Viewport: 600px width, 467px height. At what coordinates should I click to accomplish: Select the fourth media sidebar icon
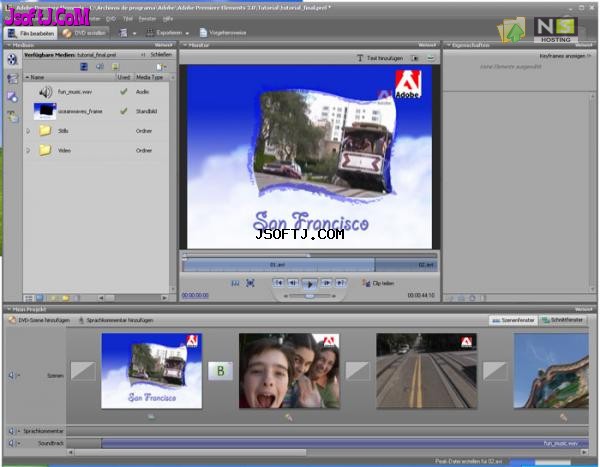[12, 116]
